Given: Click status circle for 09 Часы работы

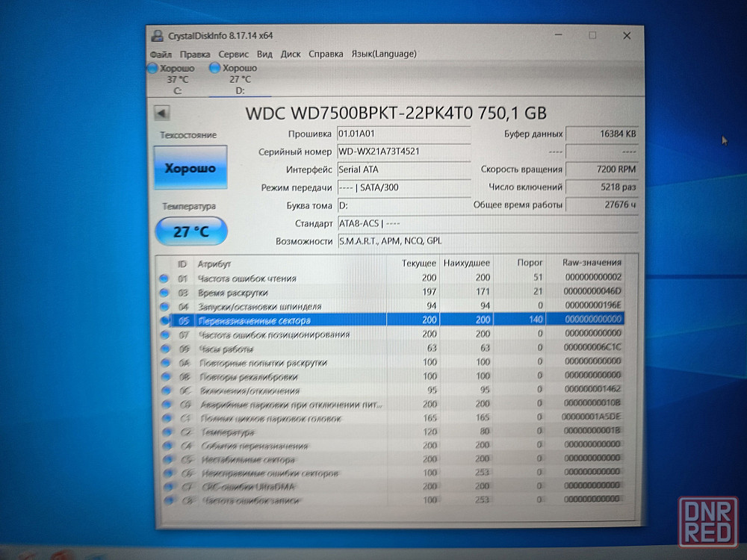Looking at the screenshot, I should (x=165, y=349).
